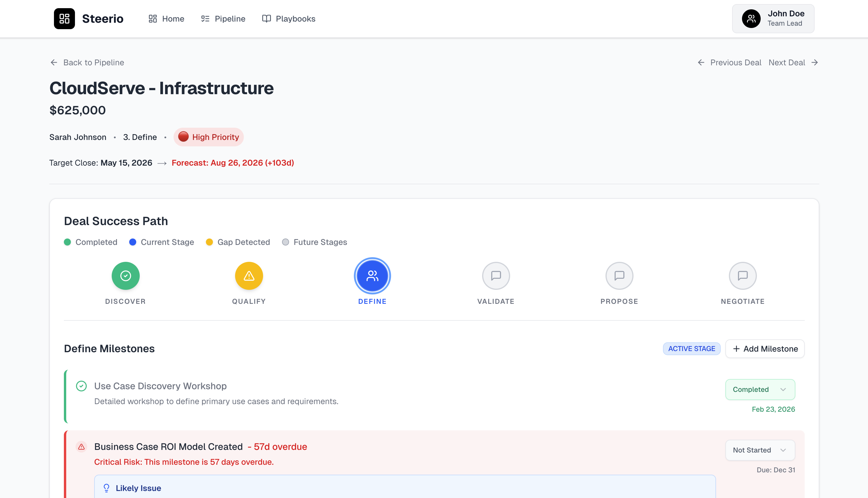Click the yellow Qualify gap warning icon
Screen dimensions: 868x498
249,276
